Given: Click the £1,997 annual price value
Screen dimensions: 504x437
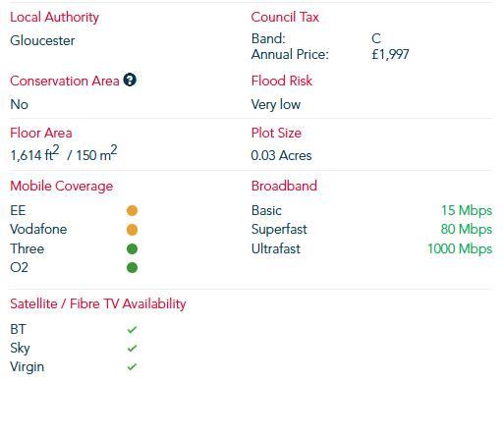Looking at the screenshot, I should click(x=390, y=55).
